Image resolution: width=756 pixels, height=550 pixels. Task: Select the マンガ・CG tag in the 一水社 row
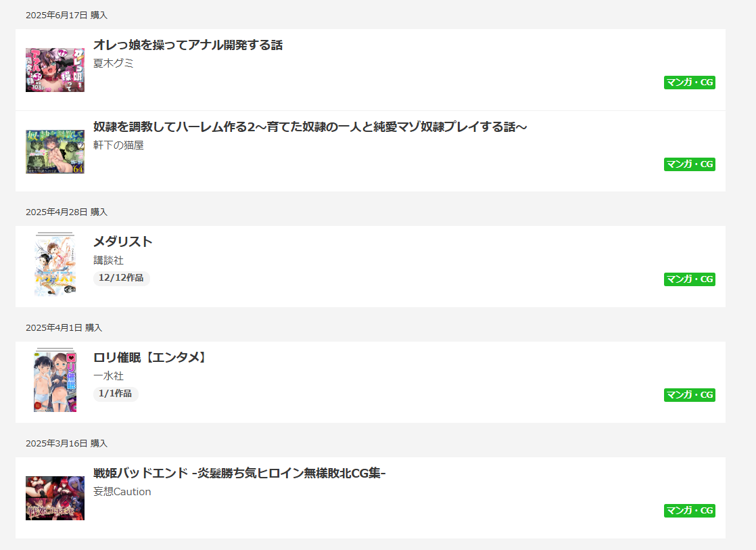pyautogui.click(x=689, y=395)
